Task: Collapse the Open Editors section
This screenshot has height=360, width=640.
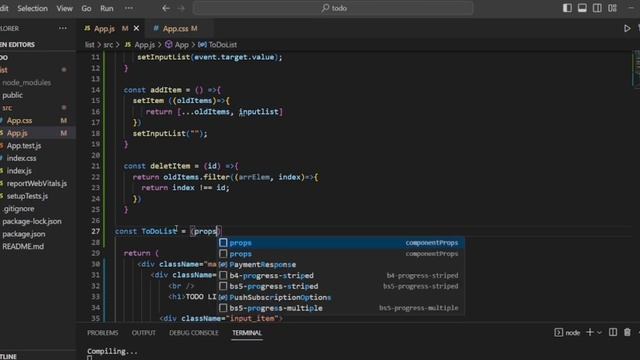Action: click(x=18, y=44)
